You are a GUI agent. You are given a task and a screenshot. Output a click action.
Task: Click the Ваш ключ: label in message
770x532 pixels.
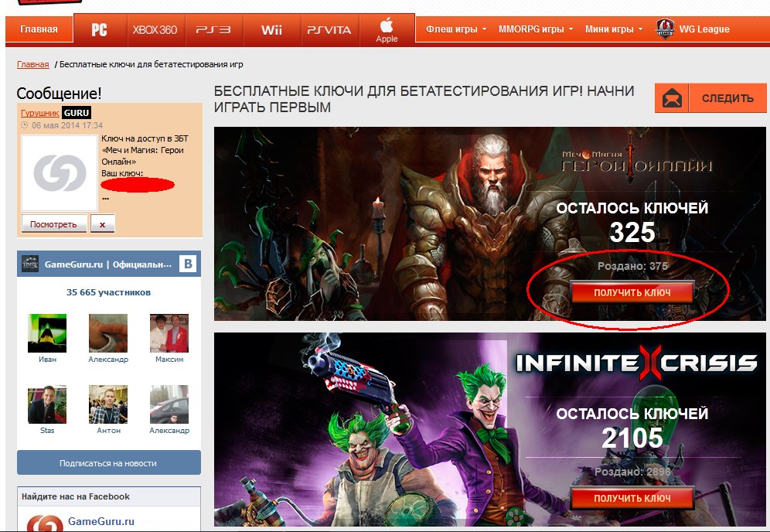pyautogui.click(x=122, y=173)
